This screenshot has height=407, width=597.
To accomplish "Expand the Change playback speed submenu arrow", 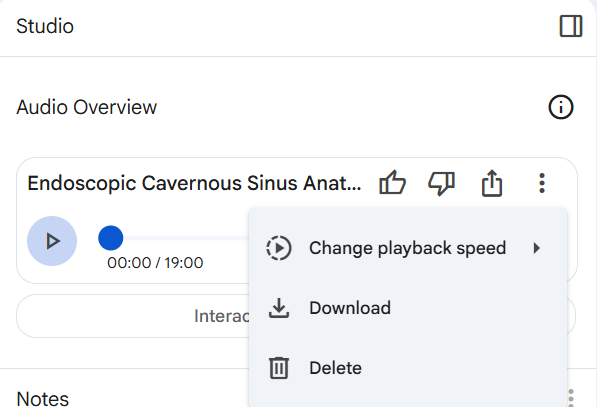I will 537,248.
